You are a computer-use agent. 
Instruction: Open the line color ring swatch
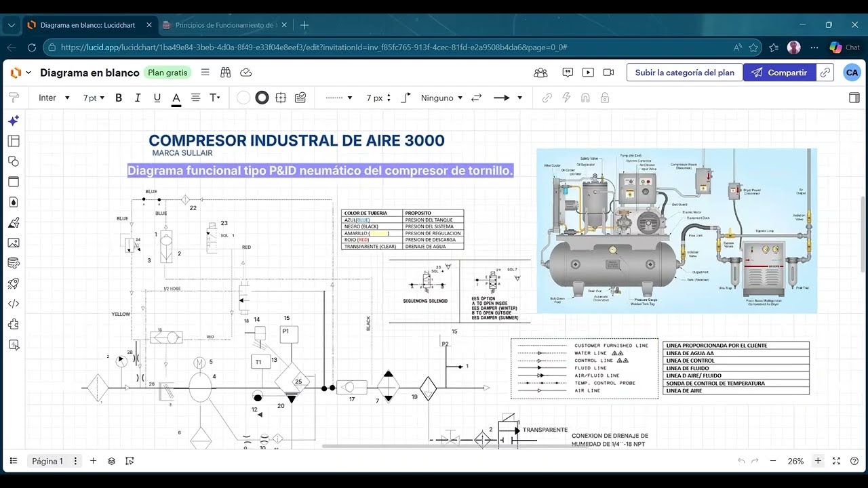point(262,98)
